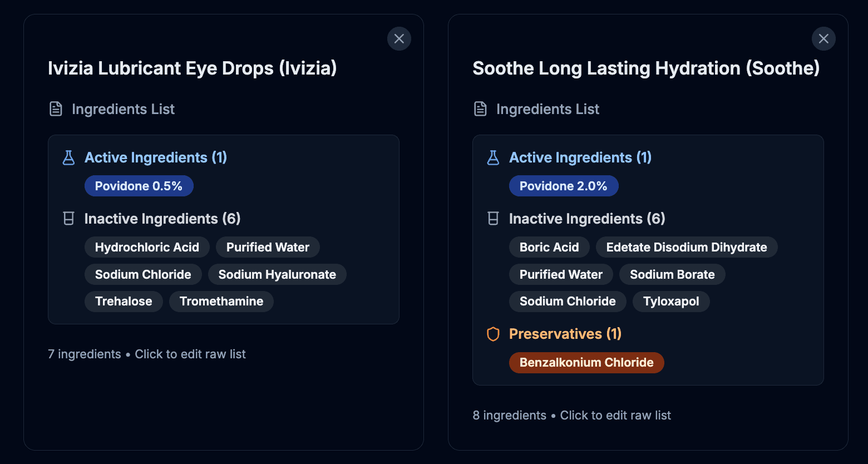Expand the Preservatives section on Soothe card

(x=565, y=334)
